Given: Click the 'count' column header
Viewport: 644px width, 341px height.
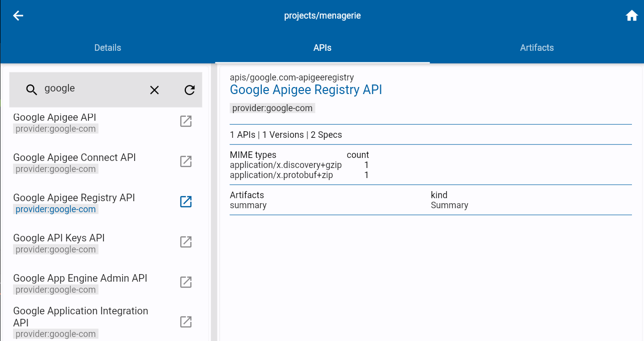Looking at the screenshot, I should click(358, 155).
